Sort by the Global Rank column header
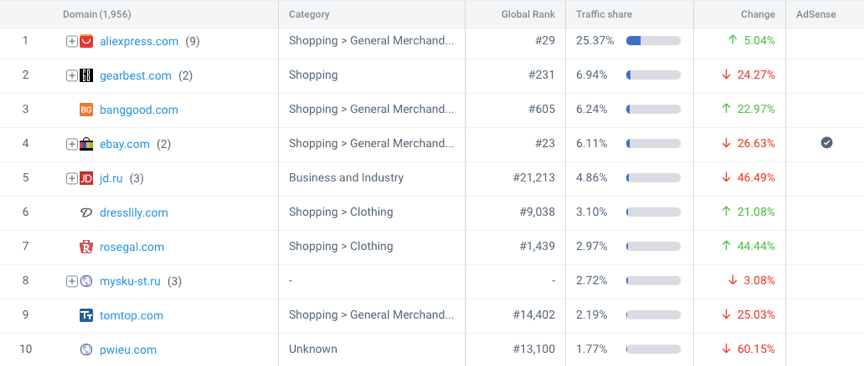The width and height of the screenshot is (864, 366). [x=528, y=14]
